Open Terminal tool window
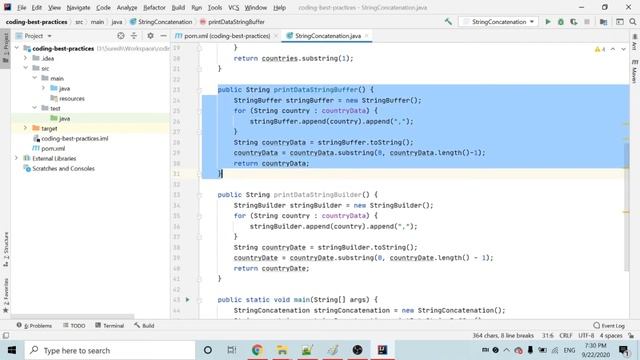This screenshot has height=360, width=640. [x=109, y=326]
